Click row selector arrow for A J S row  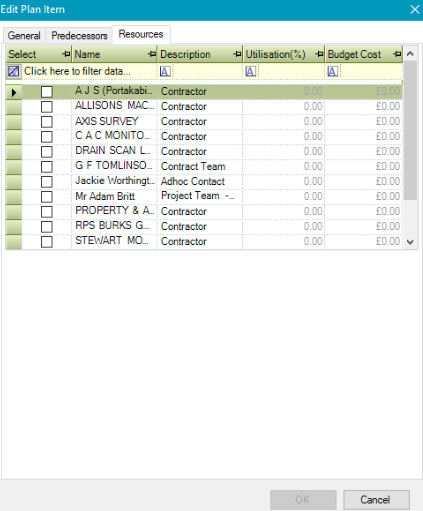tap(14, 92)
